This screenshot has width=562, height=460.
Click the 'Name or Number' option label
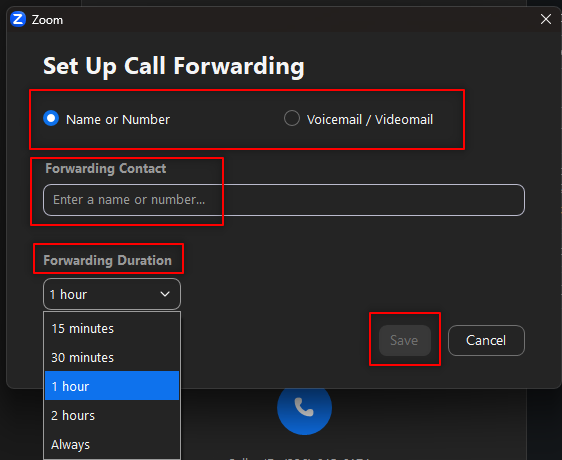pos(118,119)
